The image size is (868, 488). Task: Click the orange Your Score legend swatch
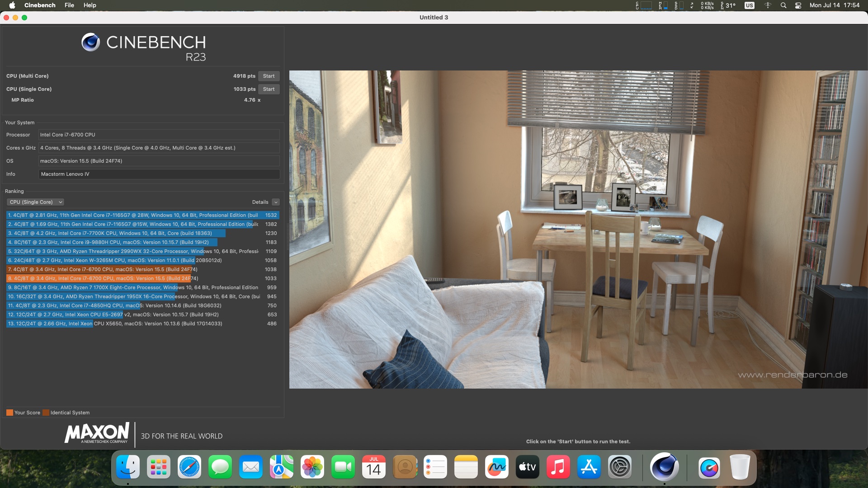[x=9, y=413]
